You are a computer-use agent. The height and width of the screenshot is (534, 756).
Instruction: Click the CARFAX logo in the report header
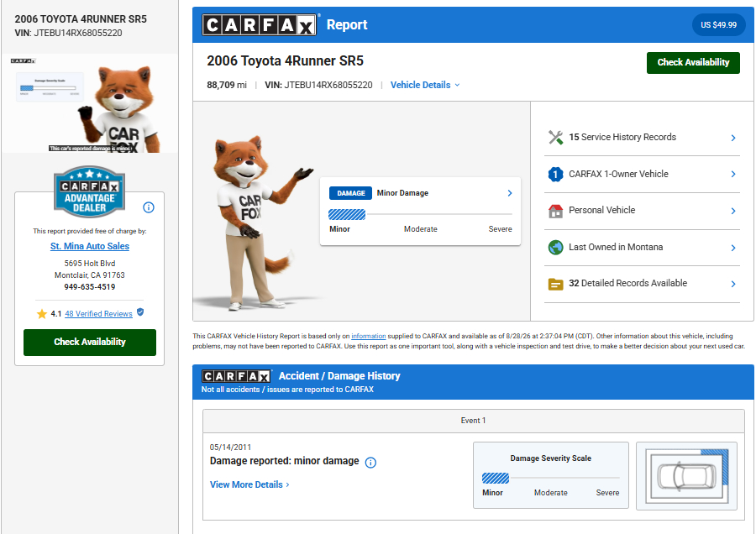point(260,24)
